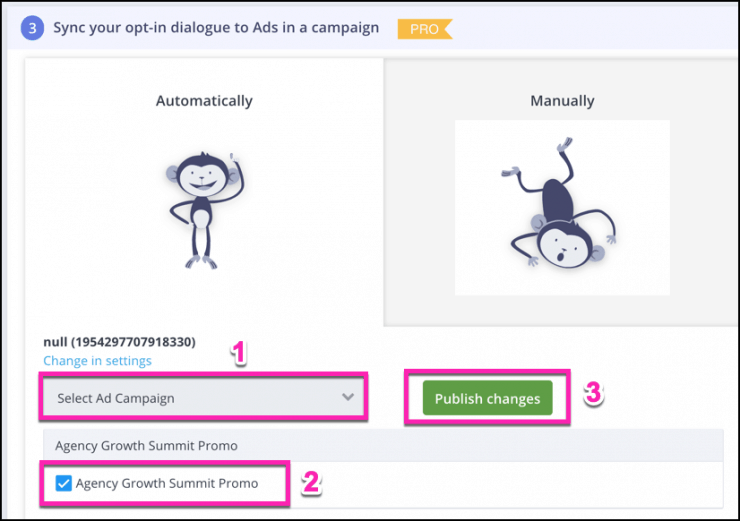This screenshot has height=521, width=740.
Task: Open the Select Ad Campaign dropdown
Action: point(204,398)
